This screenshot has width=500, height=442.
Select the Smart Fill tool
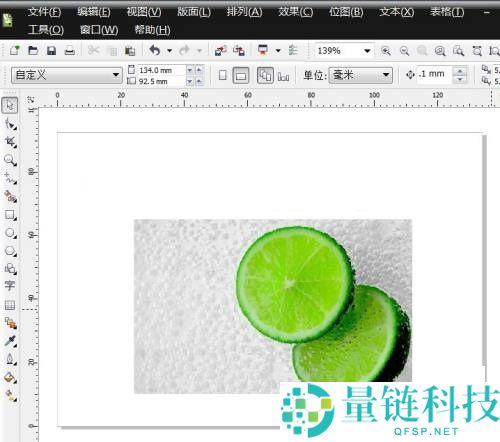point(10,197)
